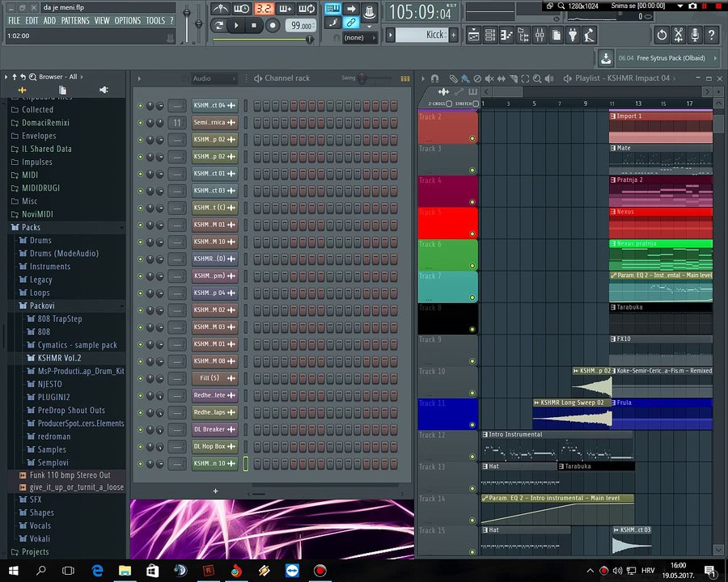This screenshot has height=582, width=728.
Task: Mute the Fill (5) channel
Action: (x=140, y=378)
